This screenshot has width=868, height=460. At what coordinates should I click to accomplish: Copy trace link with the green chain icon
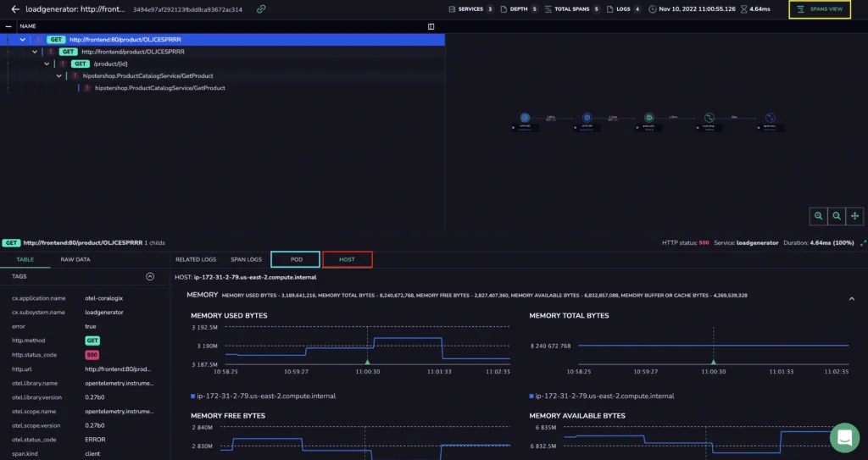click(x=261, y=8)
